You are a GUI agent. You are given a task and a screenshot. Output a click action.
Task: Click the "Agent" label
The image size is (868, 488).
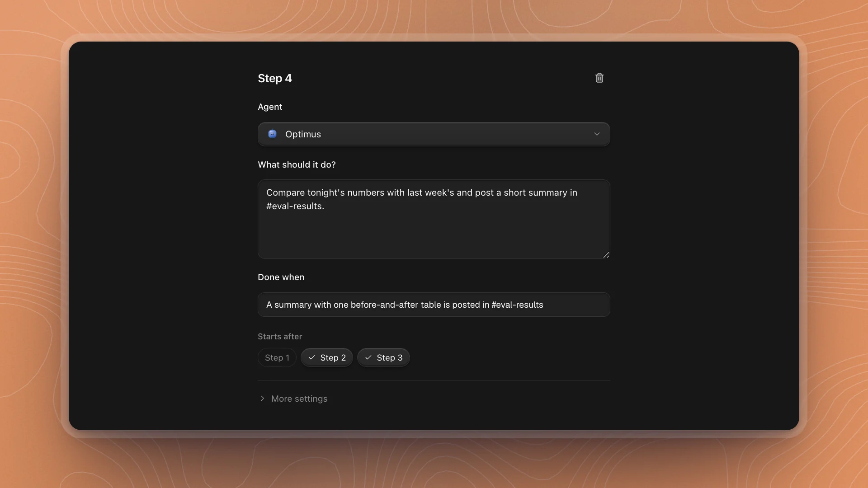point(270,107)
